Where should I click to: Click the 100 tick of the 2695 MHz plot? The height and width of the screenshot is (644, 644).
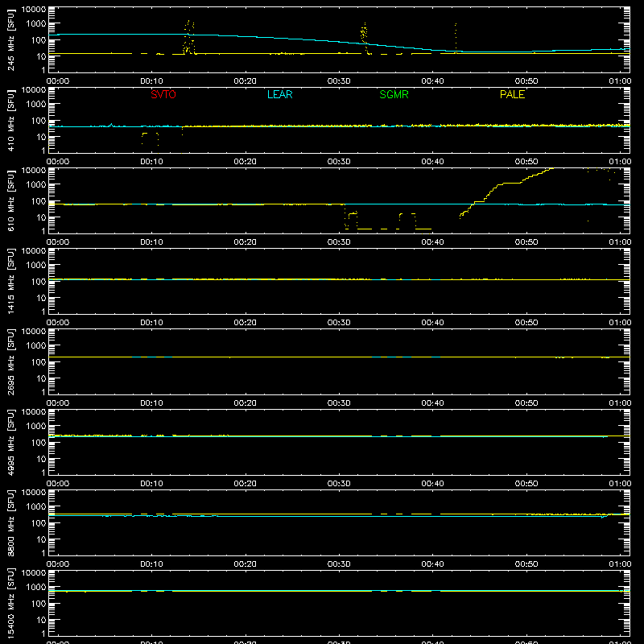[x=38, y=361]
